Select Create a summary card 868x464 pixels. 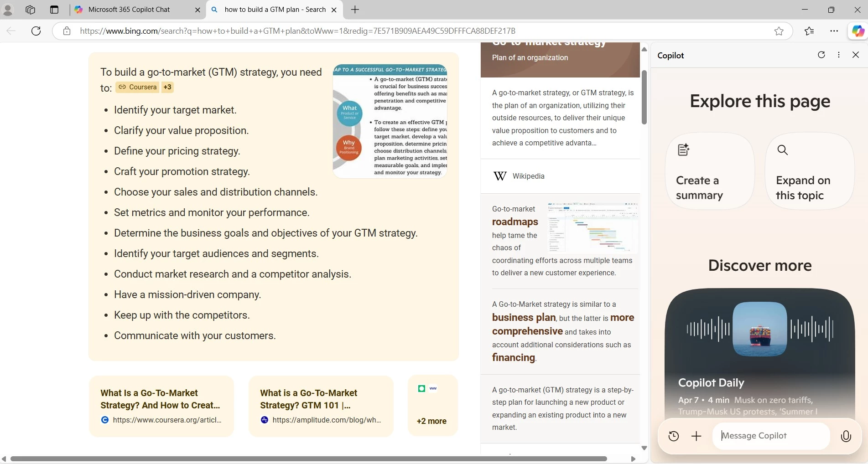(710, 171)
